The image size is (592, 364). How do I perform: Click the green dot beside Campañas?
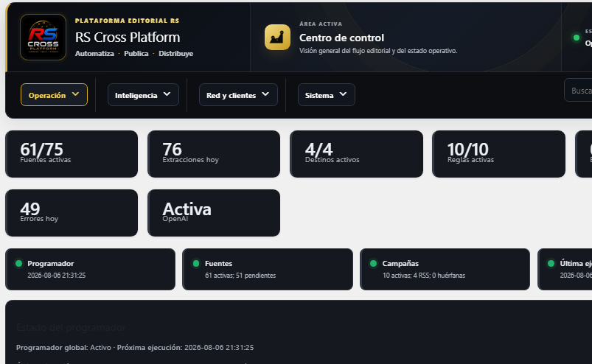tap(373, 263)
